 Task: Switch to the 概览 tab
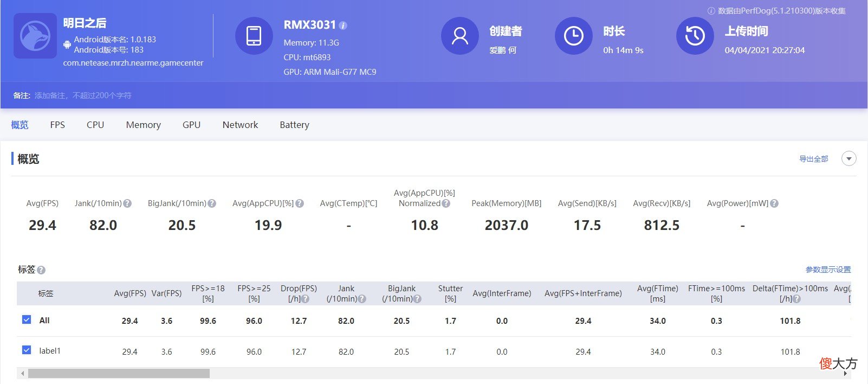[20, 125]
